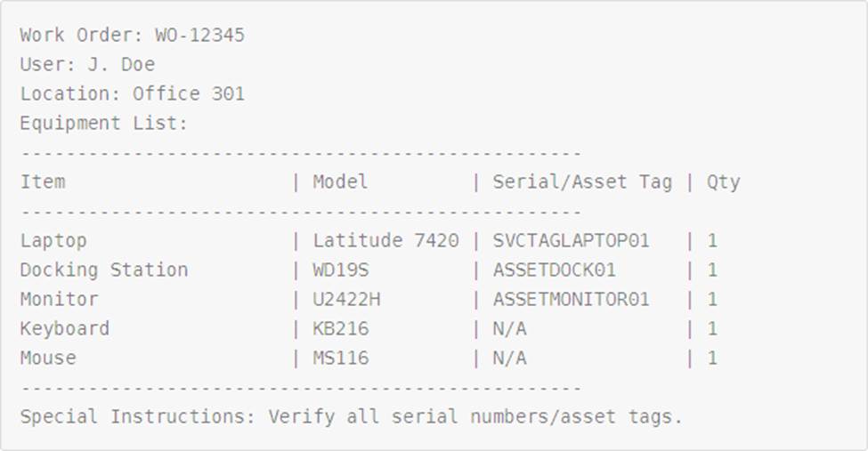The image size is (868, 451).
Task: Select the ASSETMONITOR01 asset tag
Action: (x=571, y=300)
